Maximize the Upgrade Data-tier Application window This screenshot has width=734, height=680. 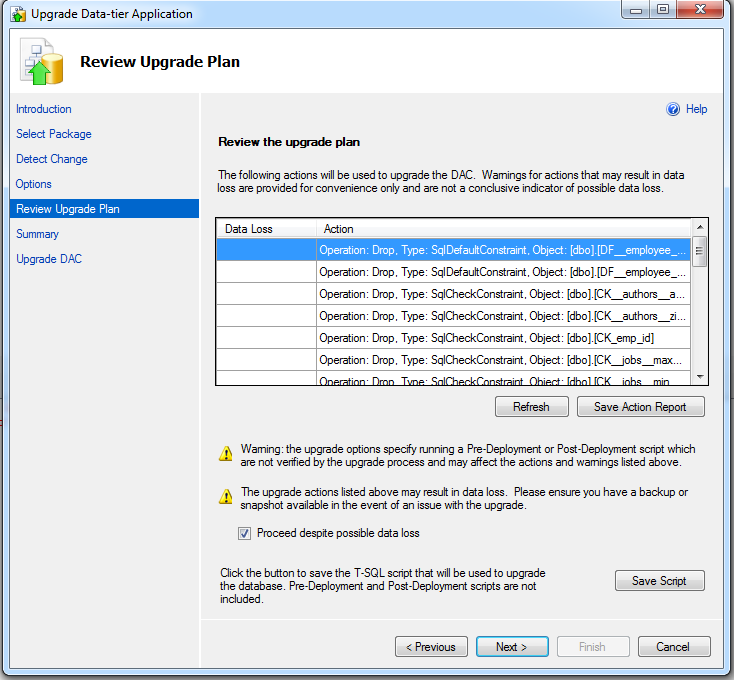[663, 9]
